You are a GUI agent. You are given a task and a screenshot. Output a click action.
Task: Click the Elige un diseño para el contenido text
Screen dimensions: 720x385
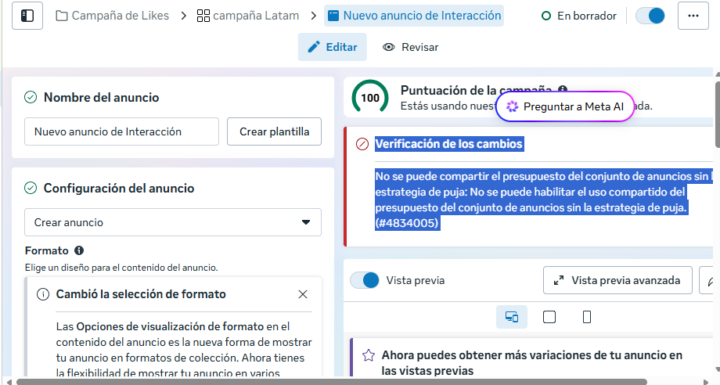[121, 267]
